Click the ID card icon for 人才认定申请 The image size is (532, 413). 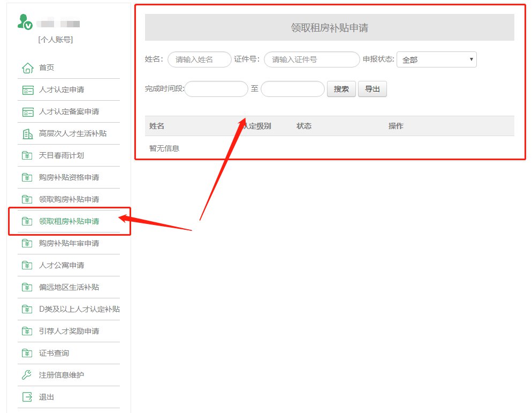click(27, 90)
